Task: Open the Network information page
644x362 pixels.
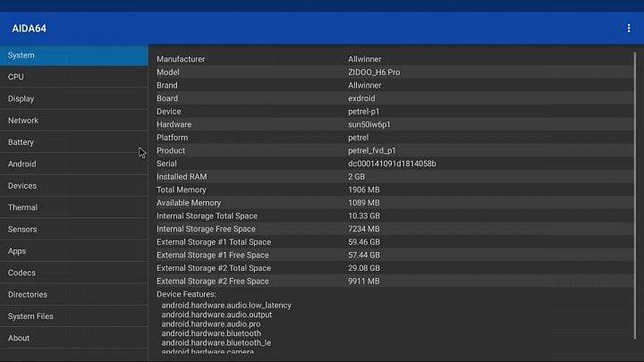Action: pos(73,121)
